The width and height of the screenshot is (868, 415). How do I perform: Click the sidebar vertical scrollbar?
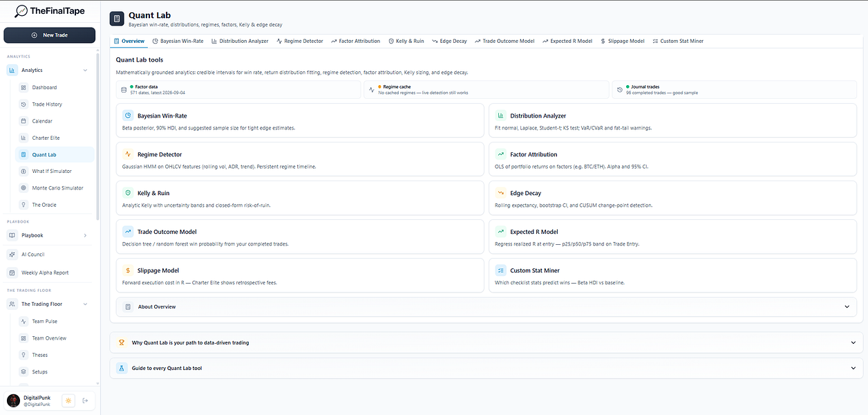click(x=97, y=135)
